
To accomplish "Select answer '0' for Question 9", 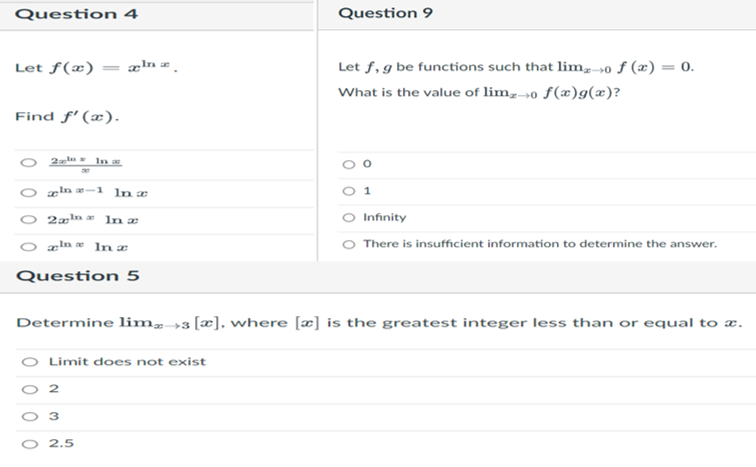I will pyautogui.click(x=349, y=165).
